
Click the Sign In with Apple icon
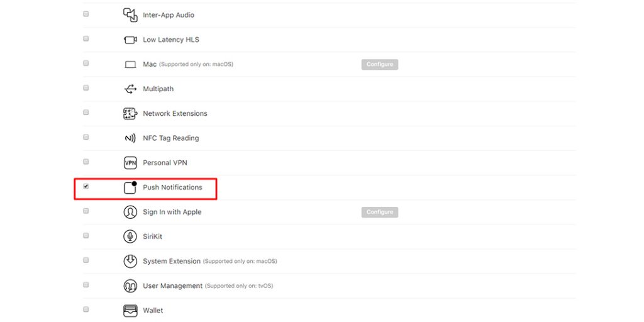[130, 212]
